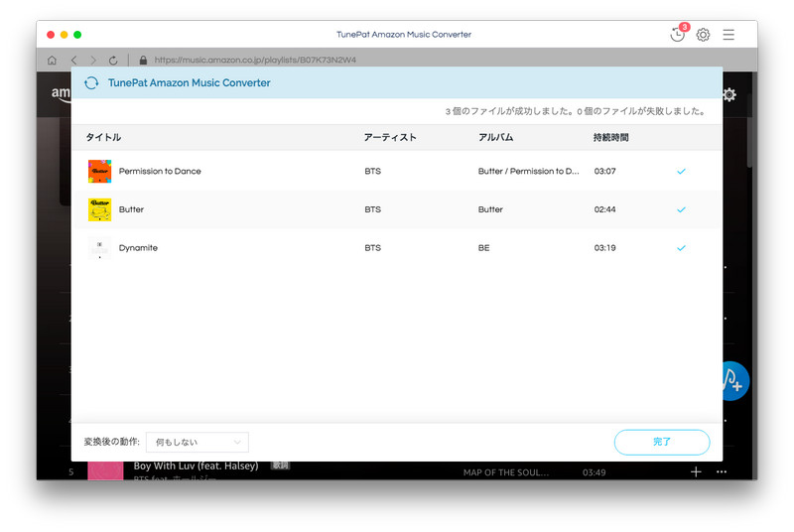Click the アルバム column header
The height and width of the screenshot is (532, 794).
(x=495, y=137)
